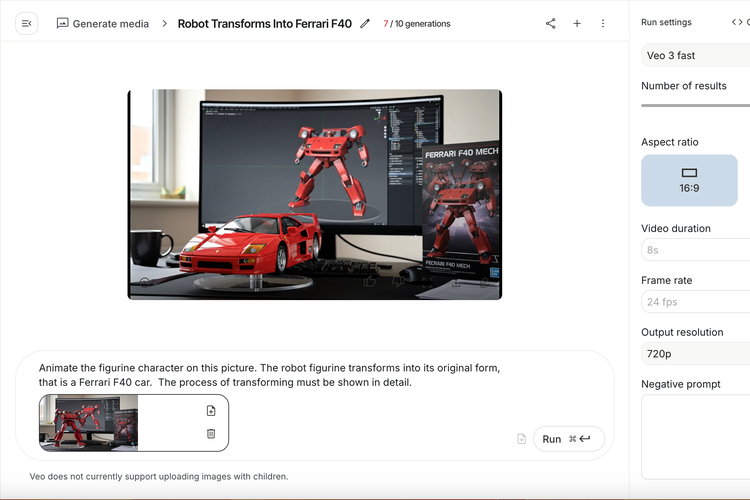Open the three-dot more options menu

(603, 23)
